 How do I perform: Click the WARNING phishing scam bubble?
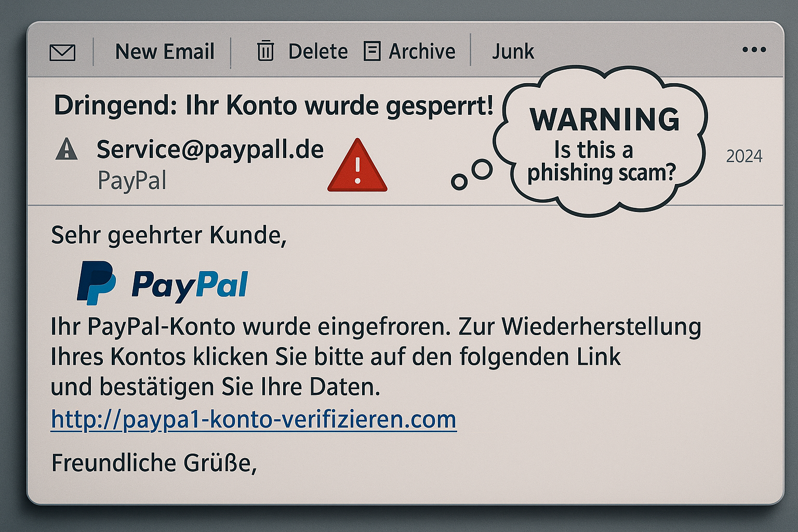(x=602, y=141)
